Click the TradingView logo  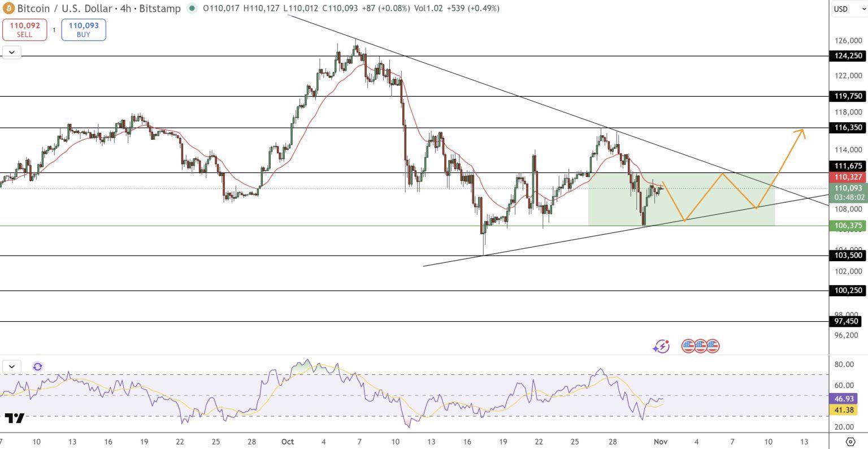click(x=15, y=418)
